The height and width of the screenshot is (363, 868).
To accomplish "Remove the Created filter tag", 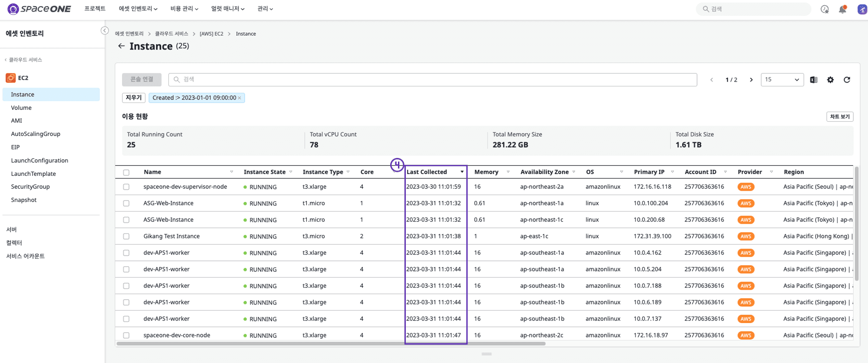I will click(x=240, y=98).
